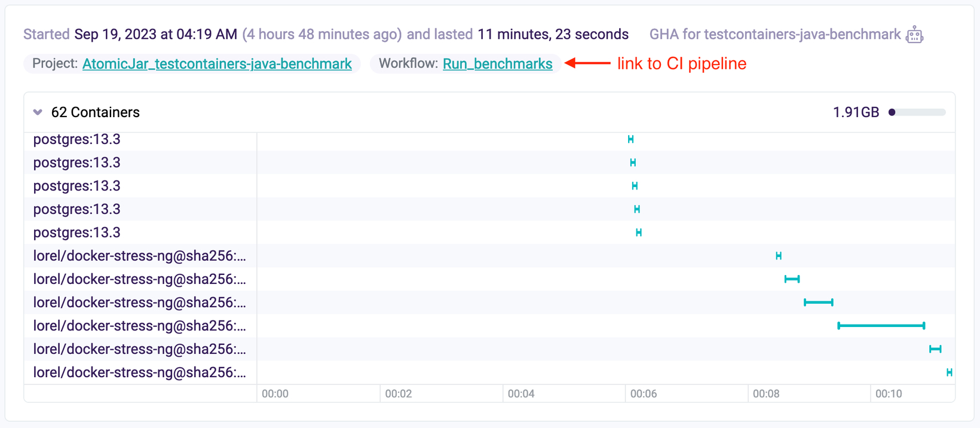This screenshot has height=428, width=980.
Task: Click the 11 minutes, 23 seconds duration
Action: point(553,35)
